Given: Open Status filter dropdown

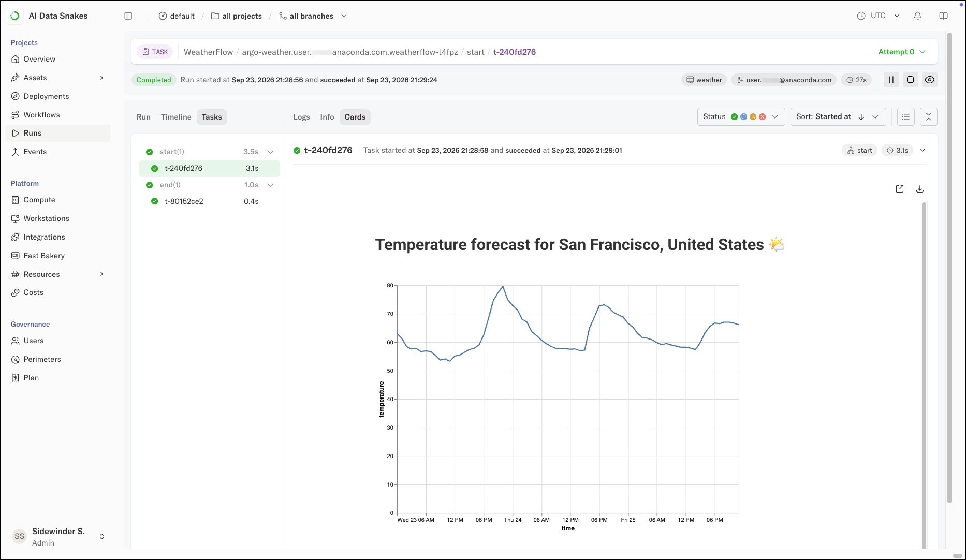Looking at the screenshot, I should [x=741, y=117].
